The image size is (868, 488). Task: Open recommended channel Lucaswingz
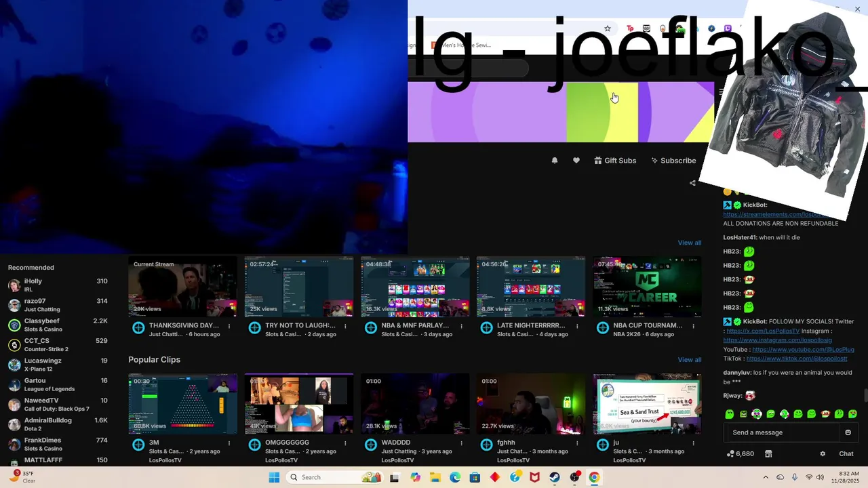point(58,365)
